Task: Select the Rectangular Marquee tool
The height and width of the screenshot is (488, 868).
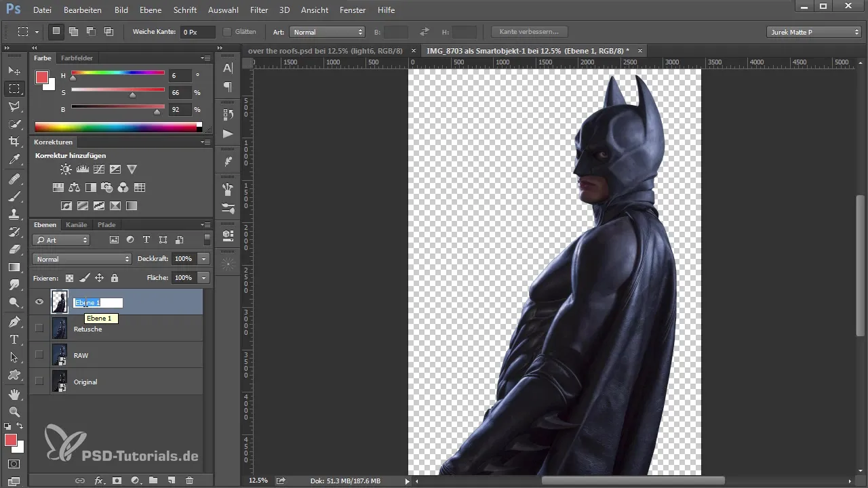Action: tap(14, 88)
